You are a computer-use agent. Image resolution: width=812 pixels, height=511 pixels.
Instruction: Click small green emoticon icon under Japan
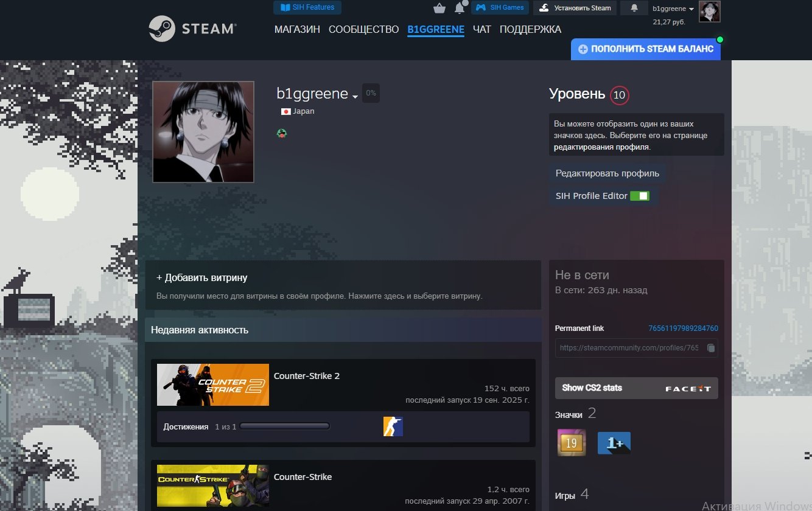[x=282, y=133]
